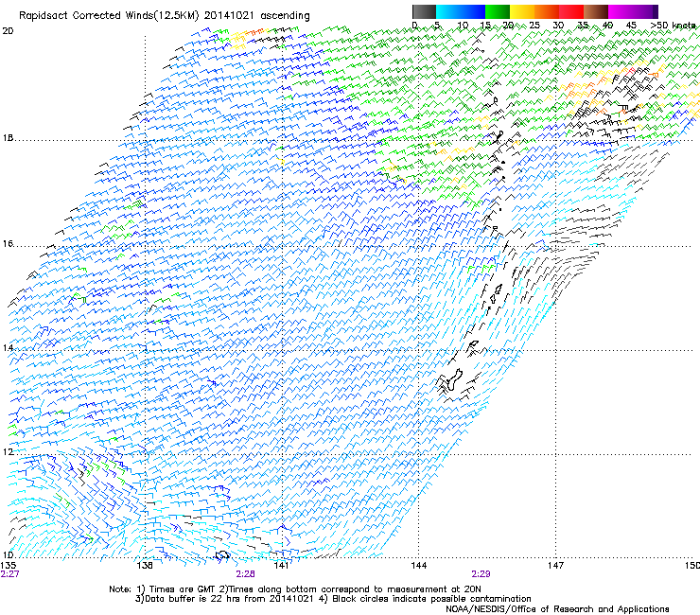700x615 pixels.
Task: Click the latitude label '14'
Action: [x=8, y=347]
